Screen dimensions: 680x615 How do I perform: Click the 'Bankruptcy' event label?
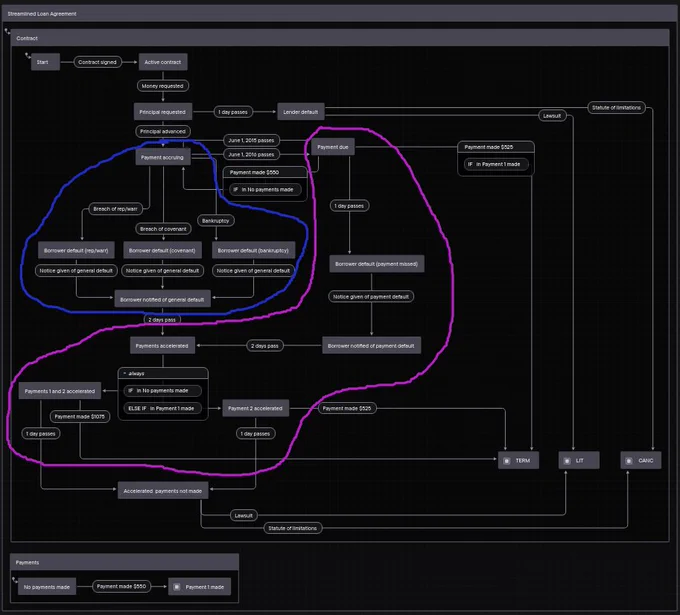[216, 221]
